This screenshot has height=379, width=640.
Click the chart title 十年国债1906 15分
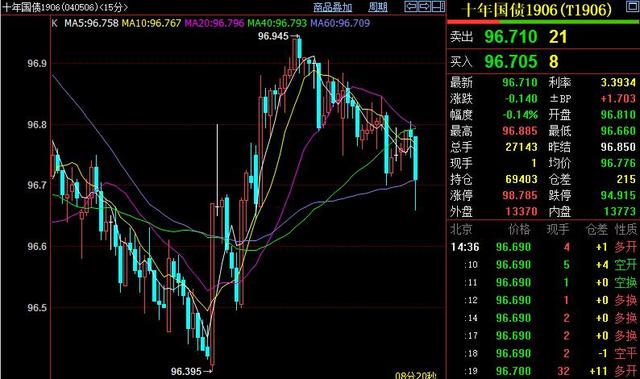point(65,7)
